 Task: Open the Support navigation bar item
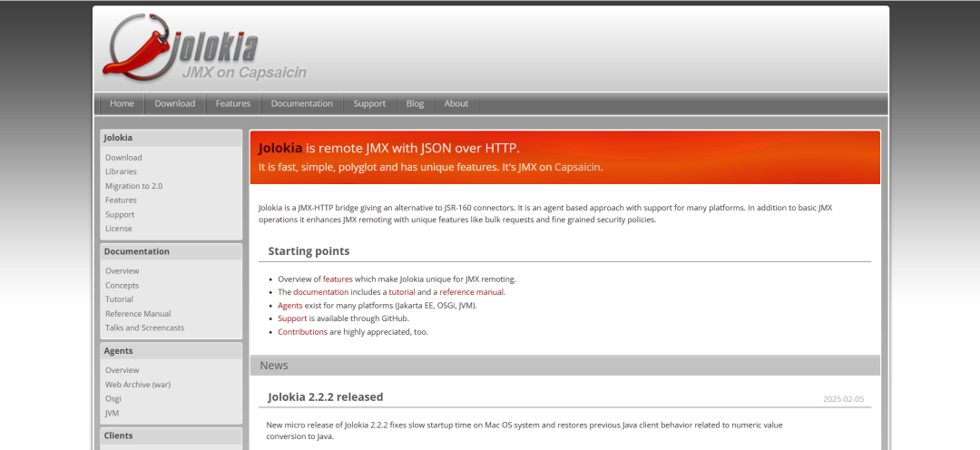tap(369, 103)
